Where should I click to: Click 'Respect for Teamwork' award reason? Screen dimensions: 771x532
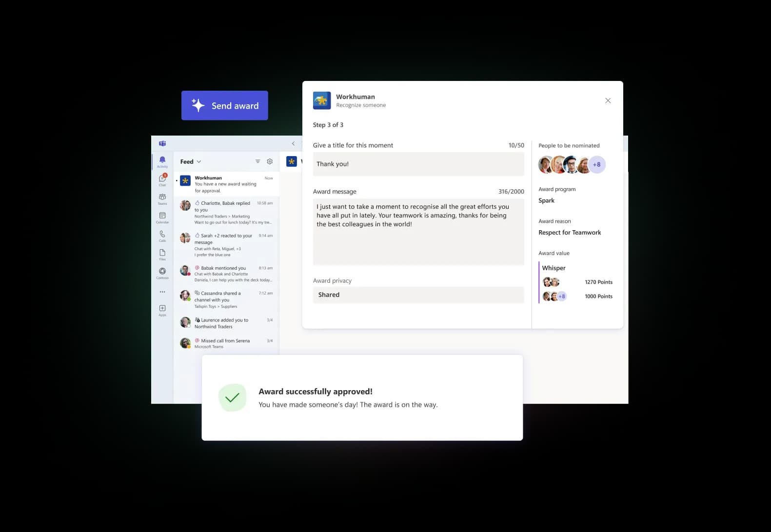tap(570, 233)
